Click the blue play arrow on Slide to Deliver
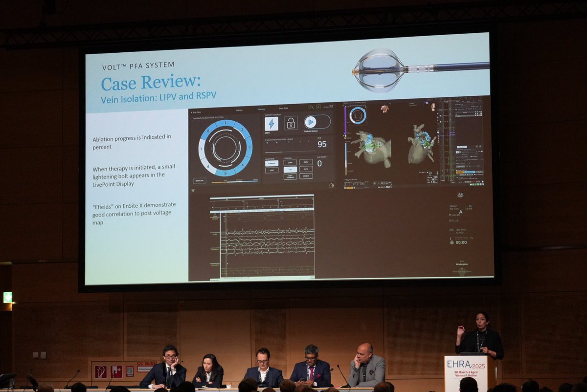 (311, 122)
